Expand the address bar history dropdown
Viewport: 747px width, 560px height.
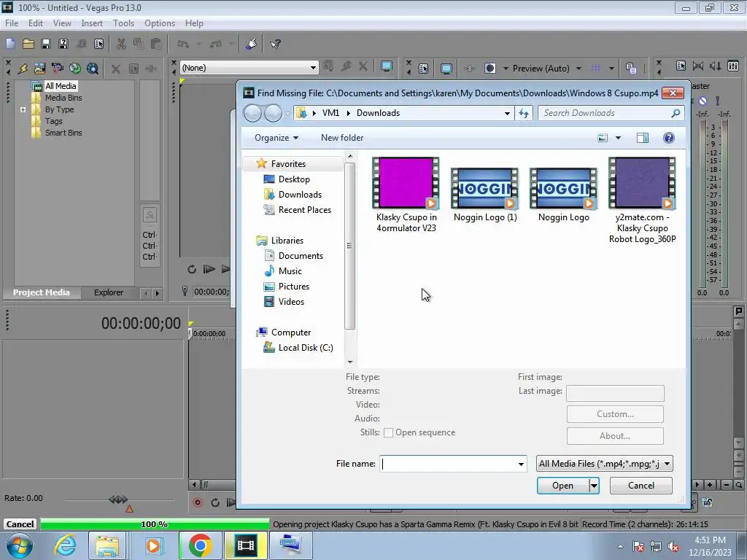pyautogui.click(x=507, y=113)
